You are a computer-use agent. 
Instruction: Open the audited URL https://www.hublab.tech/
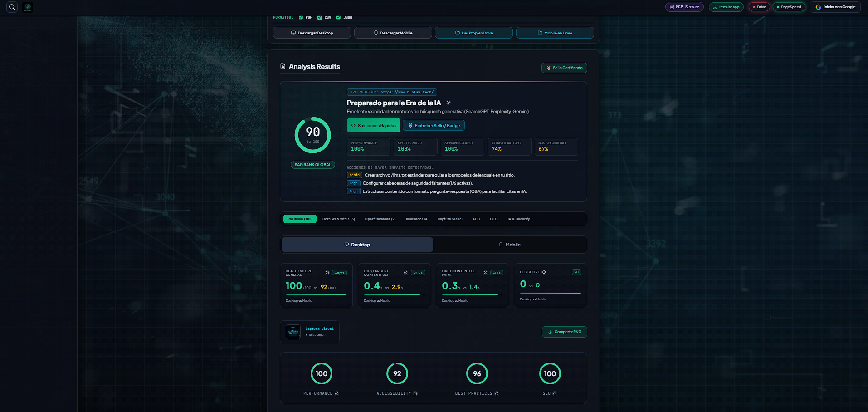pos(407,92)
